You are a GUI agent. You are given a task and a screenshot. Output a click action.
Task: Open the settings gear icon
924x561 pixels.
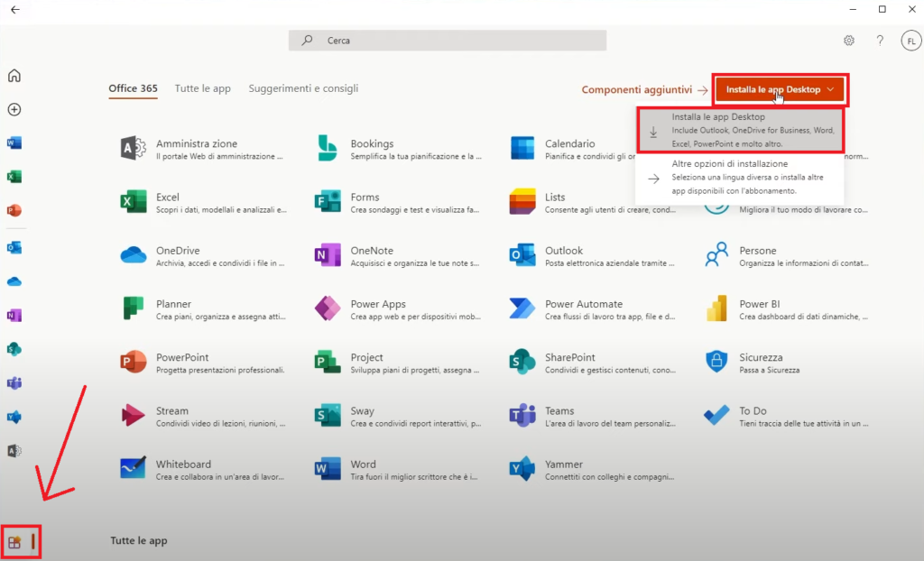(848, 41)
